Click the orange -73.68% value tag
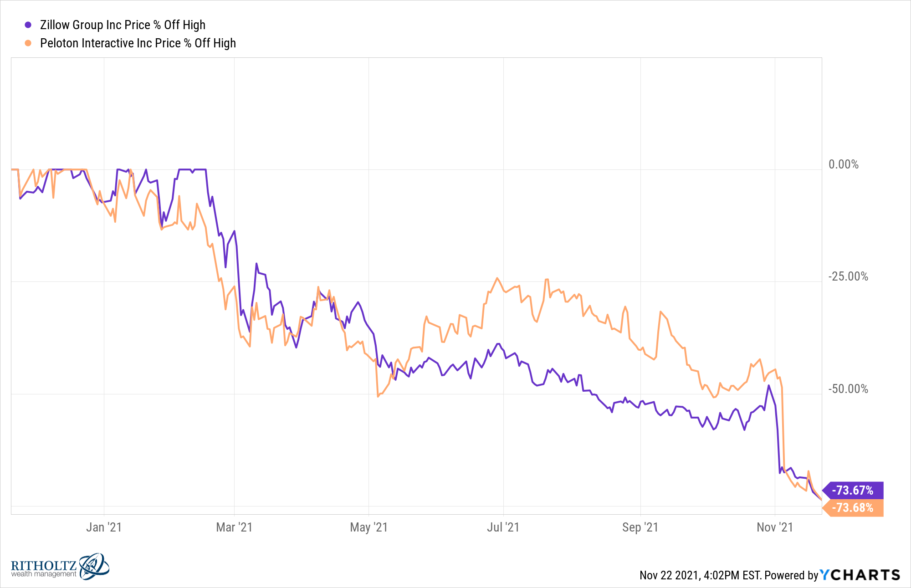The image size is (911, 588). (853, 507)
